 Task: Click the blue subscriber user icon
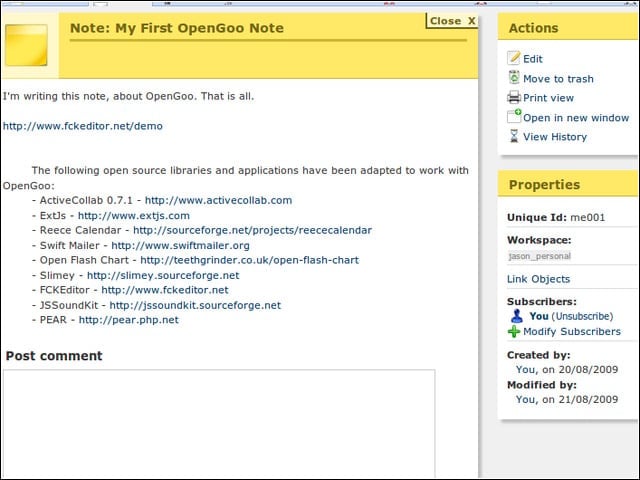(x=516, y=316)
